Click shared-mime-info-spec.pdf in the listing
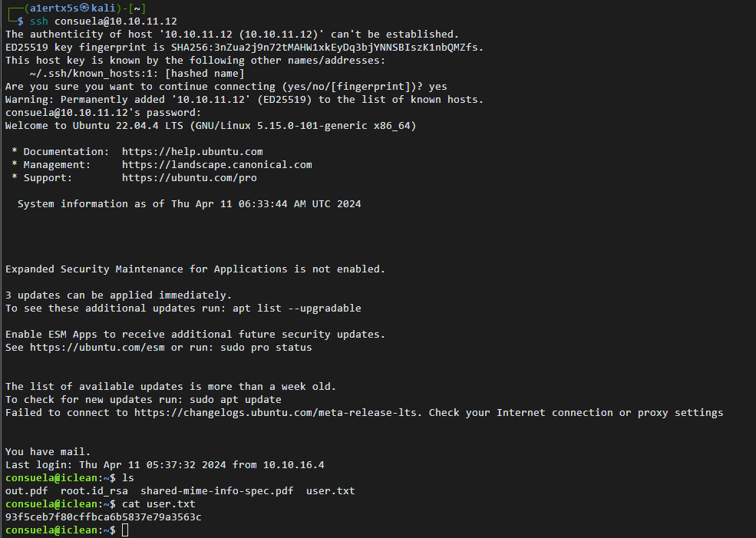The height and width of the screenshot is (538, 756). coord(217,490)
